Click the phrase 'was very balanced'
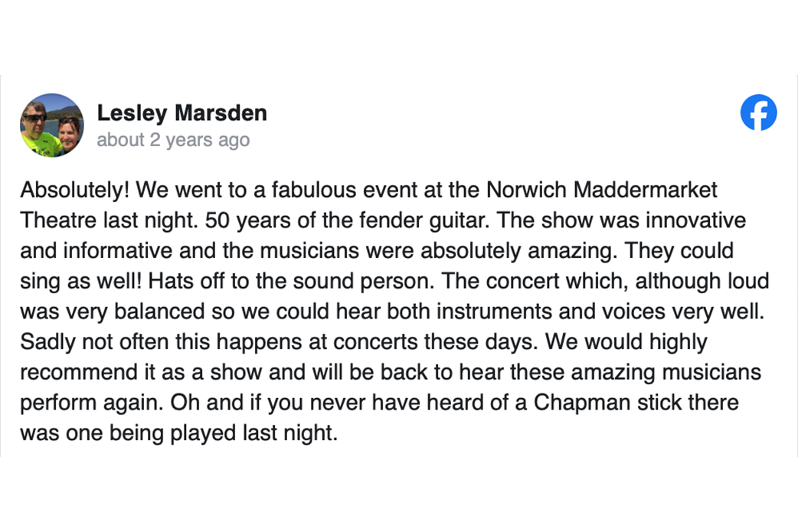The height and width of the screenshot is (532, 798). pos(112,311)
